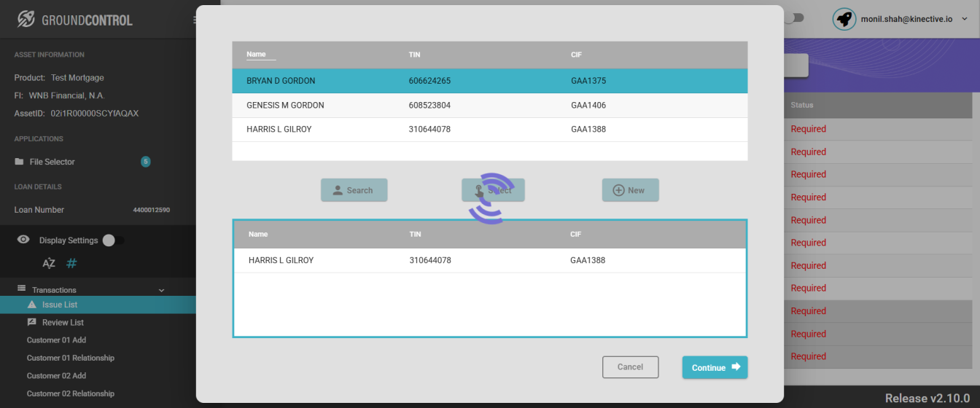
Task: Click CIF GAA1406 cell
Action: pyautogui.click(x=588, y=106)
